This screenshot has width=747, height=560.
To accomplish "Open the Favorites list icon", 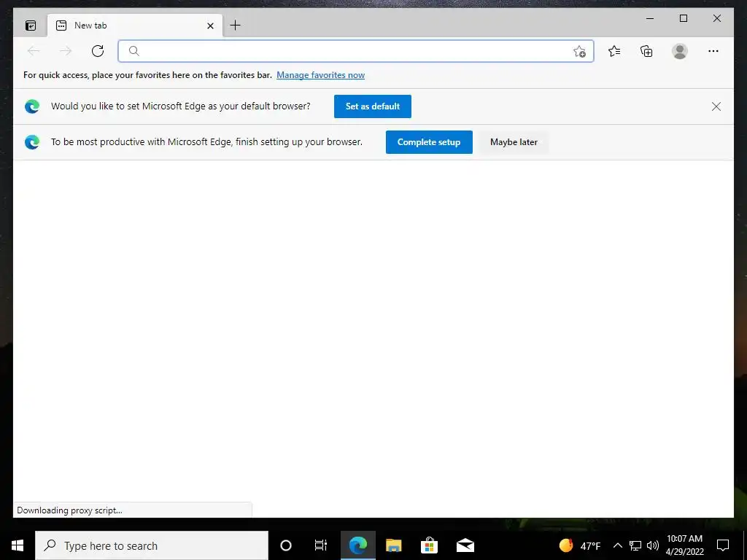I will tap(614, 51).
